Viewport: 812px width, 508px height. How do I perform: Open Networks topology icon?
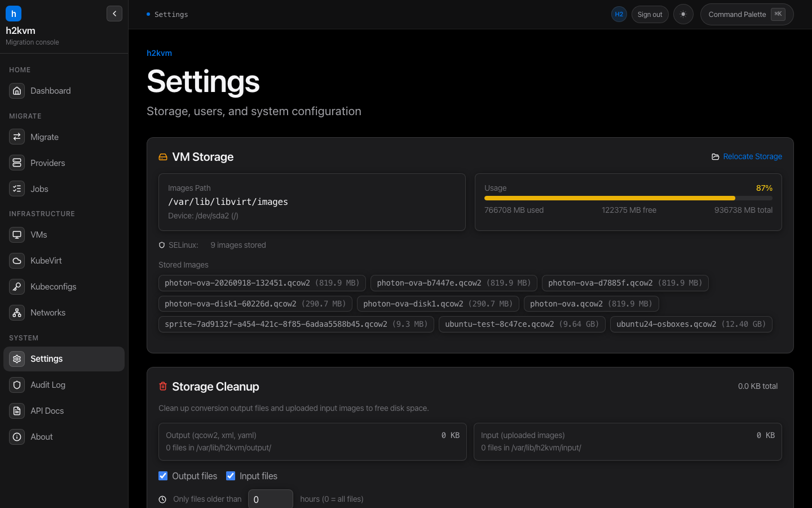click(17, 313)
